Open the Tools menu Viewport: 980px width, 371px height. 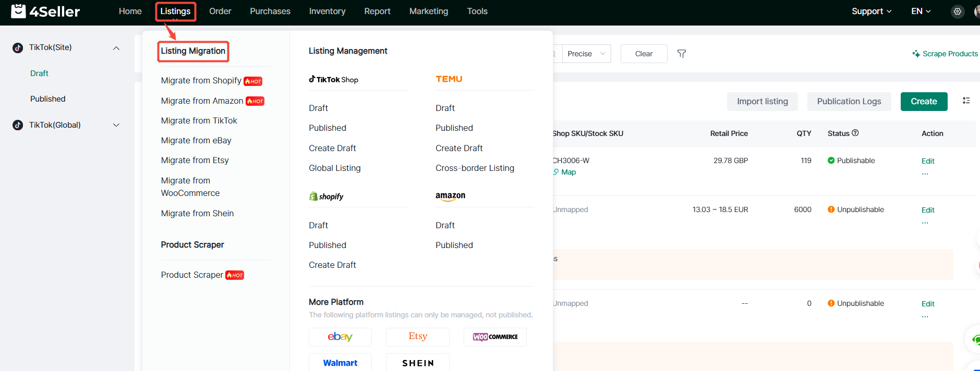(x=477, y=11)
